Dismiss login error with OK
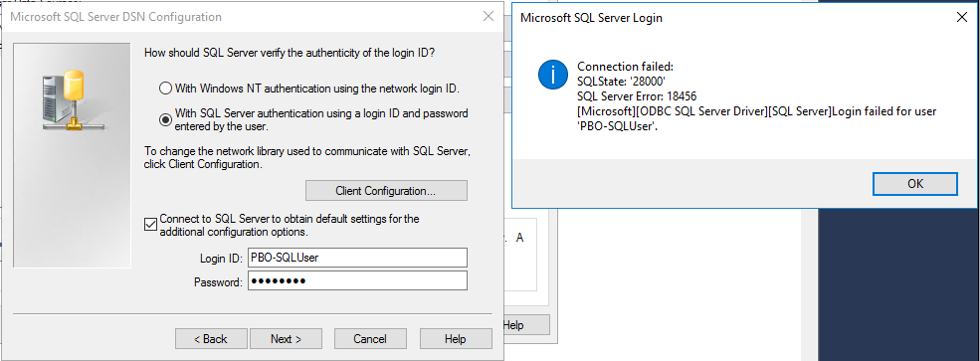Viewport: 980px width, 361px height. (915, 184)
